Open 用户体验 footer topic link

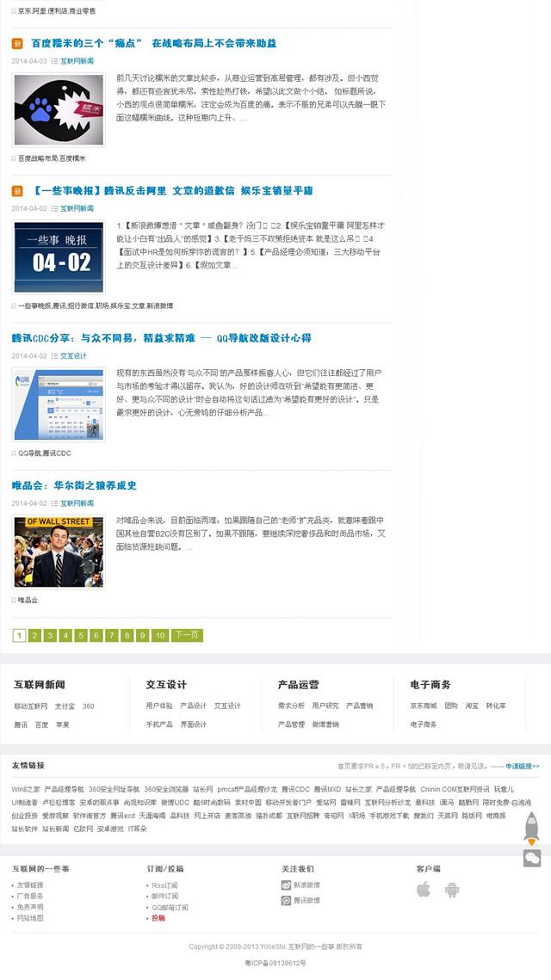[159, 706]
